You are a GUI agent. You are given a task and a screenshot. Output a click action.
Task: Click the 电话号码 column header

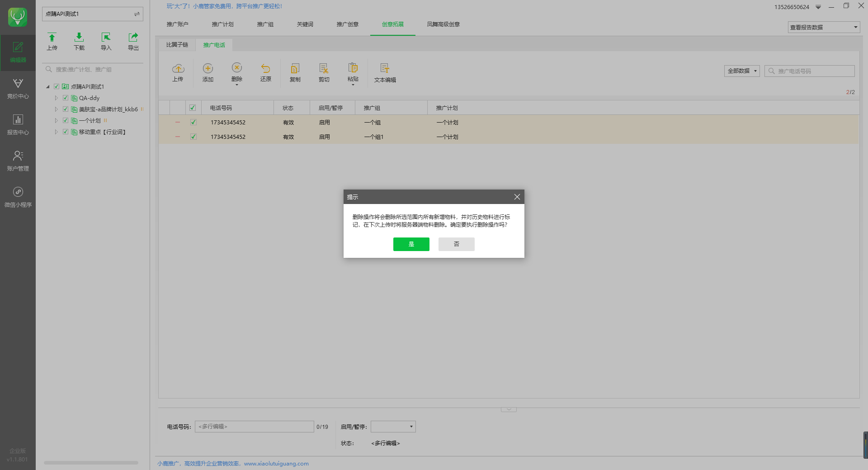(x=238, y=108)
